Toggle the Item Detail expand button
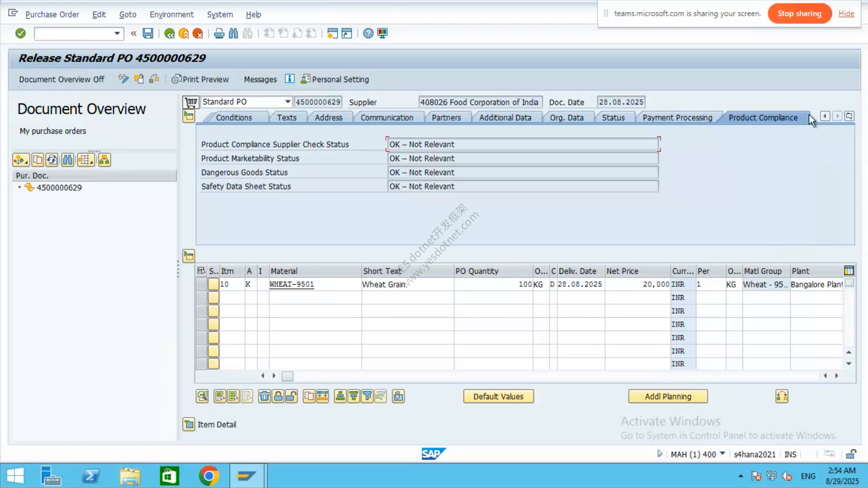 click(x=189, y=424)
